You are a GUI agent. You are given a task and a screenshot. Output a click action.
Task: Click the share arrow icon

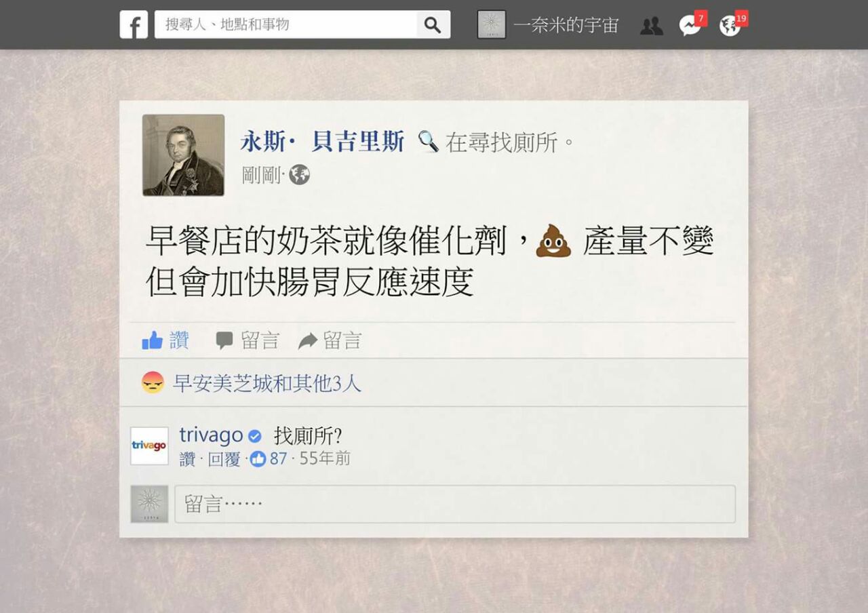point(308,341)
